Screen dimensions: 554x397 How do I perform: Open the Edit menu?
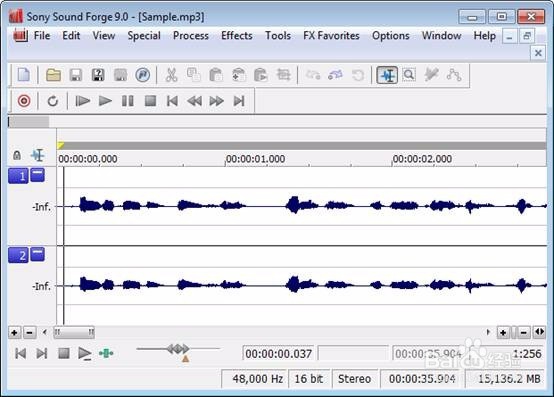tap(71, 36)
